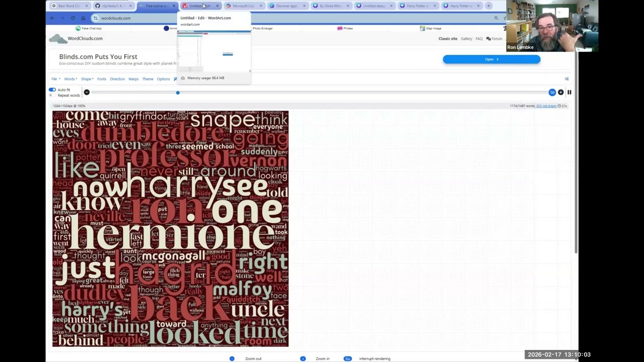644x362 pixels.
Task: Open the Fonts menu
Action: click(x=102, y=79)
